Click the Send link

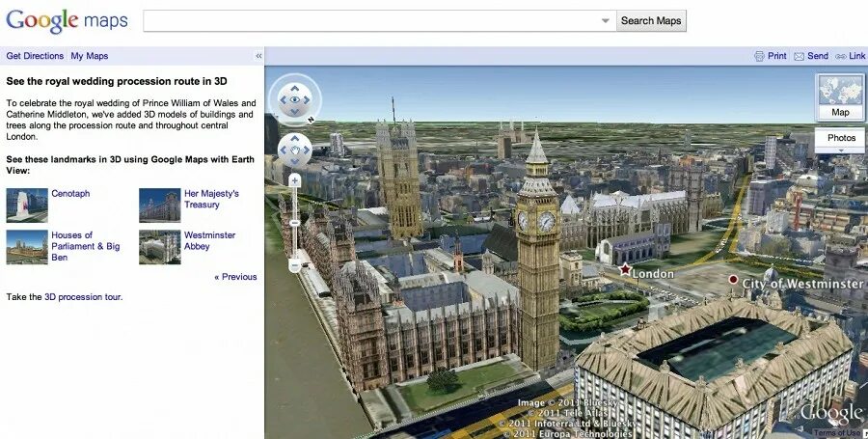(x=818, y=56)
